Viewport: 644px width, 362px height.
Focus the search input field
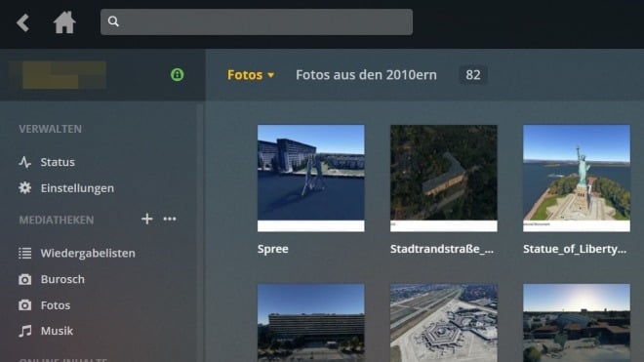pyautogui.click(x=257, y=21)
